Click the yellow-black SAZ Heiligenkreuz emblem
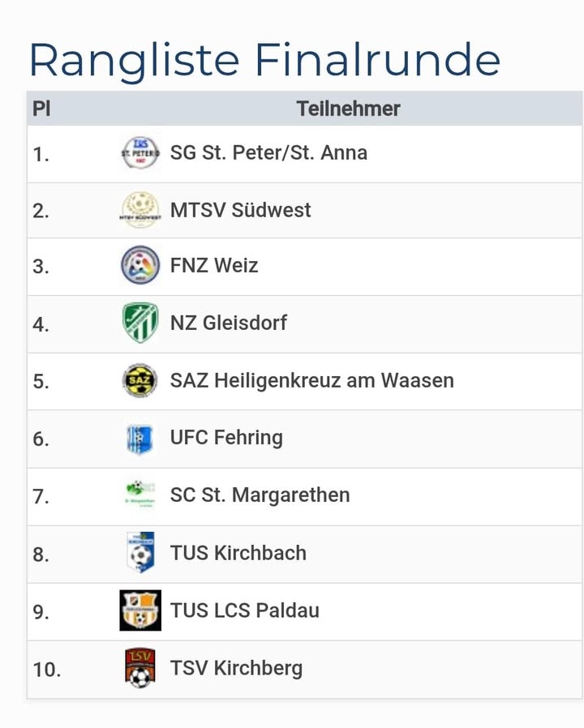The width and height of the screenshot is (584, 728). tap(140, 380)
